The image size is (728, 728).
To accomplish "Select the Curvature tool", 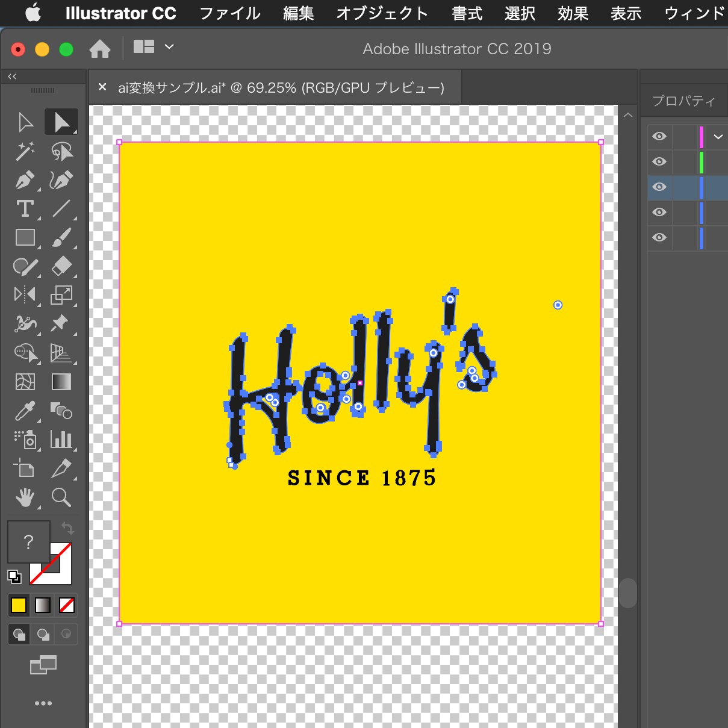I will [61, 180].
